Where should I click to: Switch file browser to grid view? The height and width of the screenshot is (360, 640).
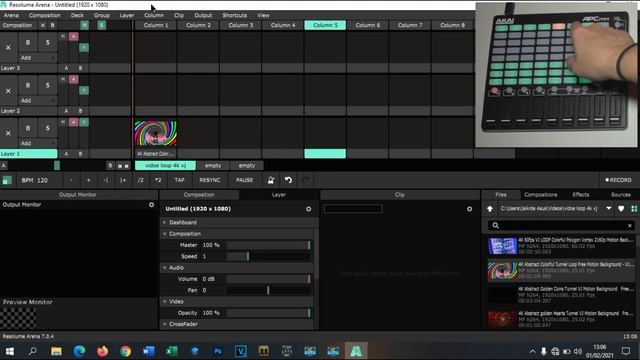(634, 209)
